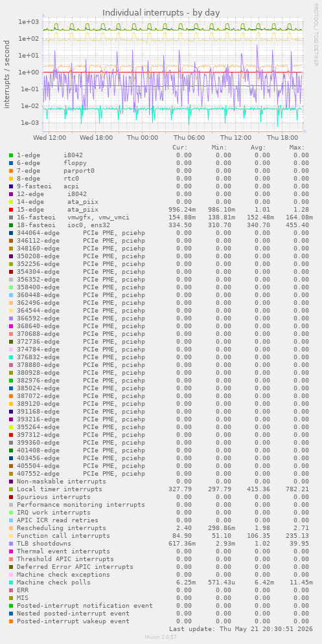Click the Rescheduling interrupts legend swatch
The image size is (322, 644).
point(11,527)
